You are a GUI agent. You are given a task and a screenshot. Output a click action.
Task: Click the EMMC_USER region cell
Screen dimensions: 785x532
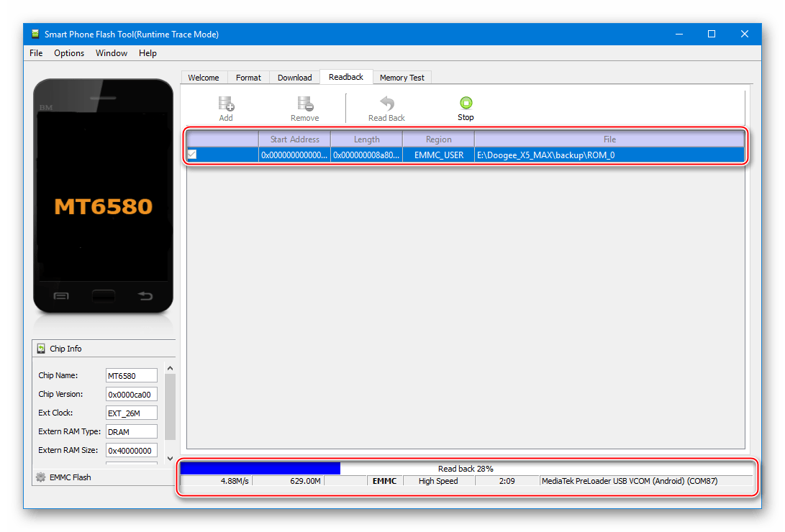439,155
